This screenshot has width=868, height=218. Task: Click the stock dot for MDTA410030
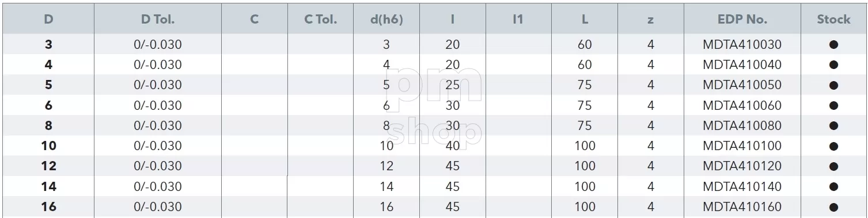[833, 45]
